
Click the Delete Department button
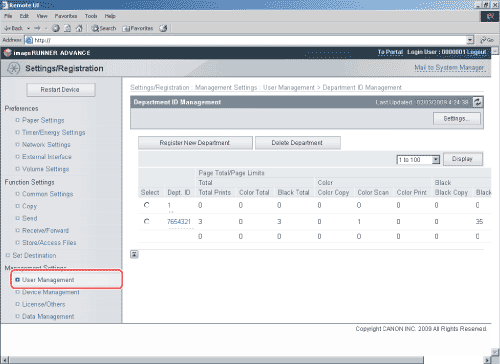pos(298,143)
